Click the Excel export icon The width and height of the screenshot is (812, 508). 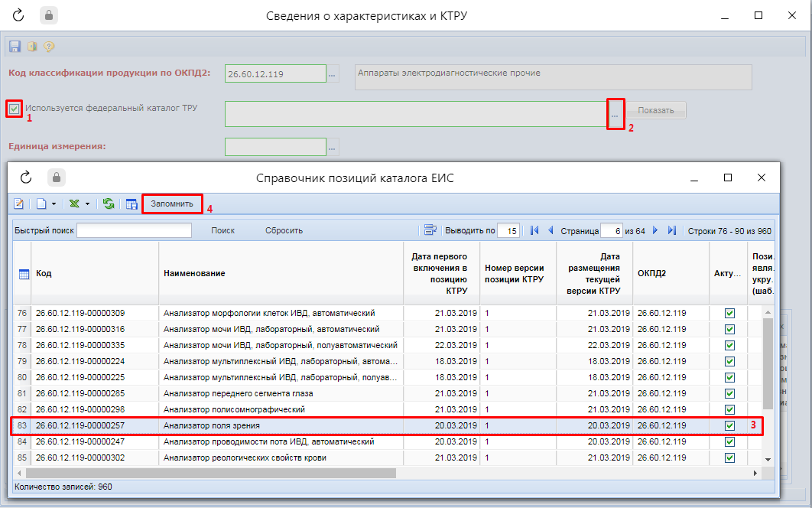(74, 204)
